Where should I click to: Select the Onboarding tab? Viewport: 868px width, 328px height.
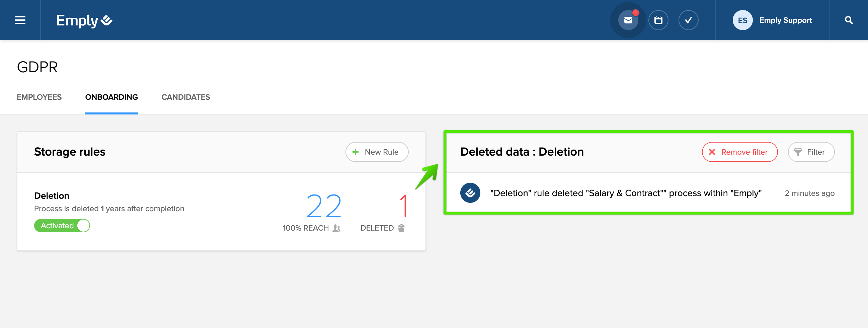111,97
